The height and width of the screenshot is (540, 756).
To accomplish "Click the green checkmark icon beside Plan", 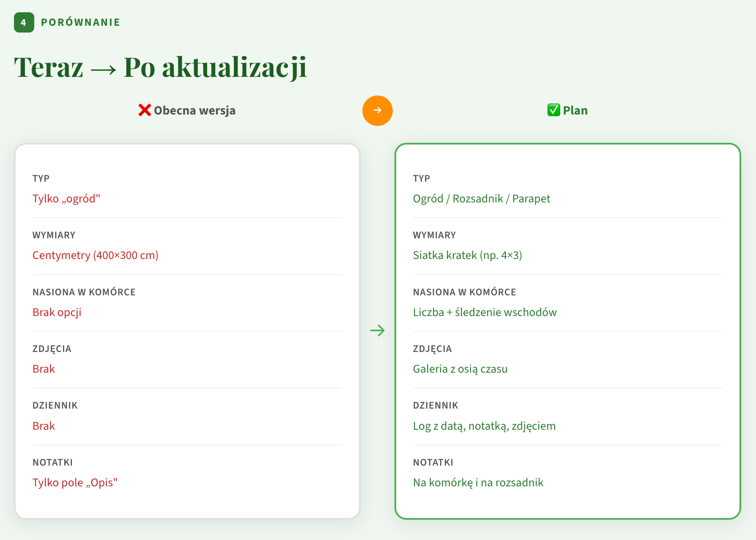I will click(x=553, y=110).
